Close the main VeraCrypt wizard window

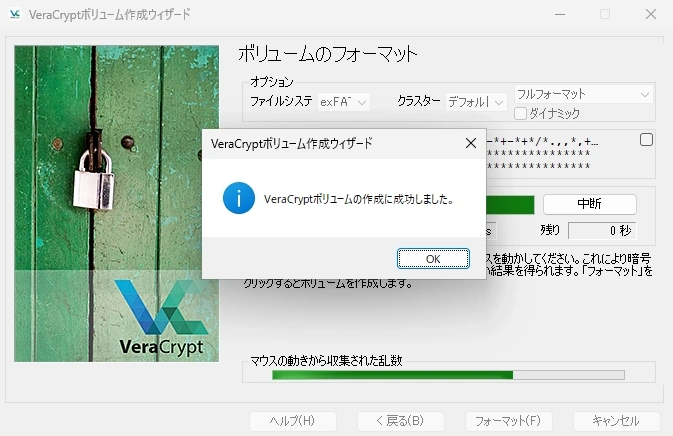pyautogui.click(x=651, y=14)
